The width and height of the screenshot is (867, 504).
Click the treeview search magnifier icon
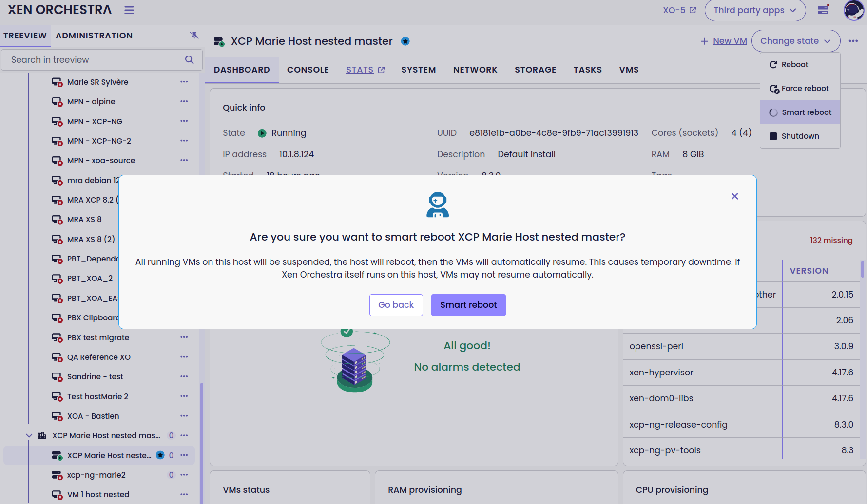click(190, 60)
